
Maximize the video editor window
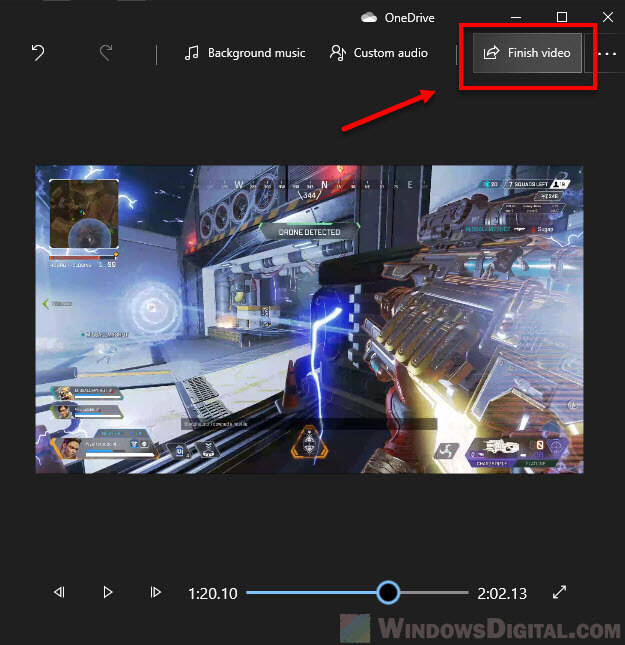562,17
